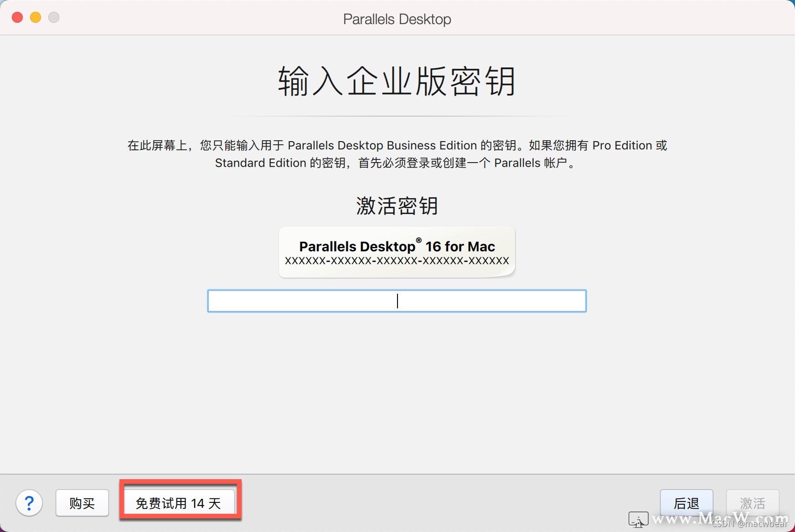
Task: Click the 购买 button
Action: click(x=82, y=503)
